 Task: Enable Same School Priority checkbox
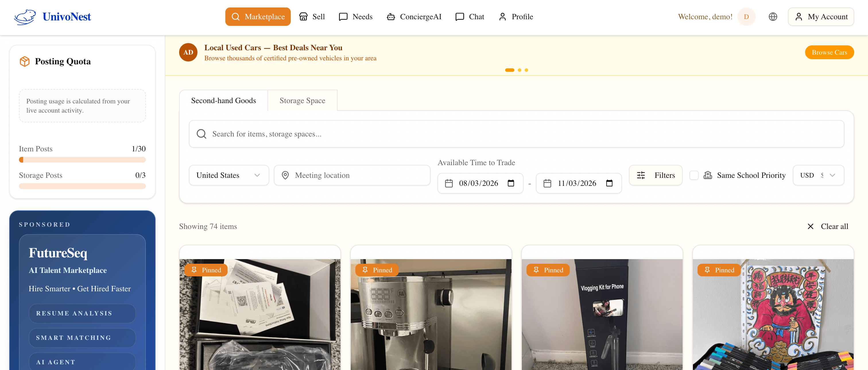tap(694, 175)
